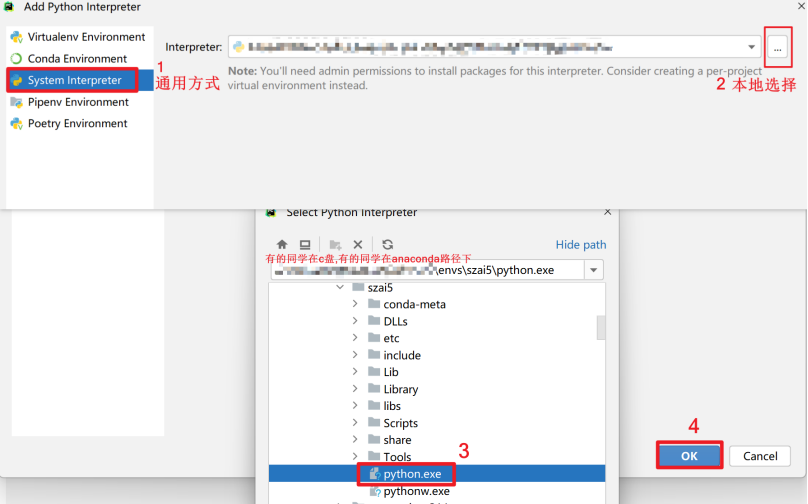Select the include folder name
This screenshot has height=504, width=808.
[x=402, y=356]
